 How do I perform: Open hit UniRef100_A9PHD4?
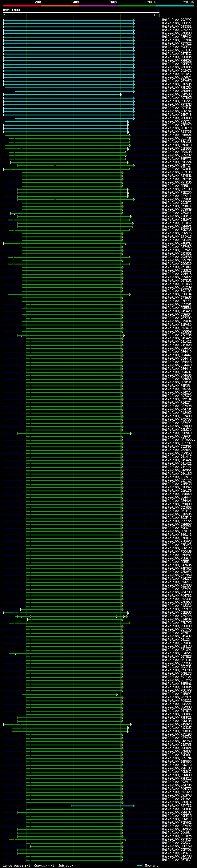pyautogui.click(x=176, y=809)
